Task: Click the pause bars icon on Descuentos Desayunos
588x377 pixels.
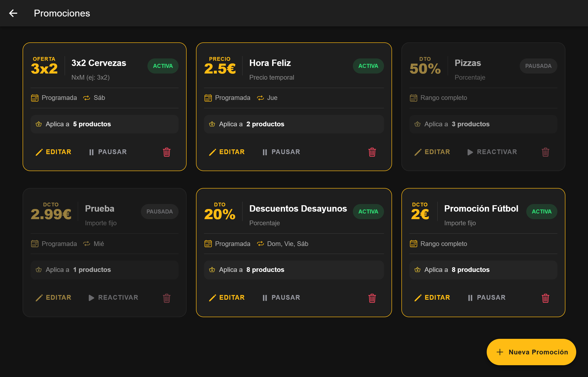Action: click(265, 297)
